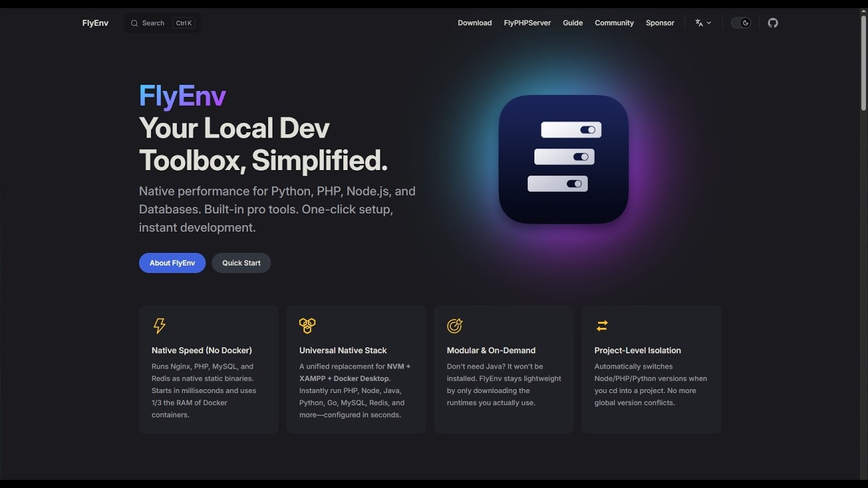868x488 pixels.
Task: Toggle dark mode appearance switch
Action: tap(741, 23)
